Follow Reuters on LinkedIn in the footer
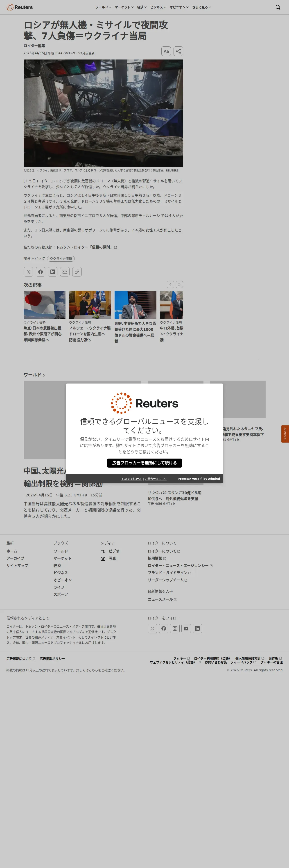The image size is (289, 868). click(197, 628)
